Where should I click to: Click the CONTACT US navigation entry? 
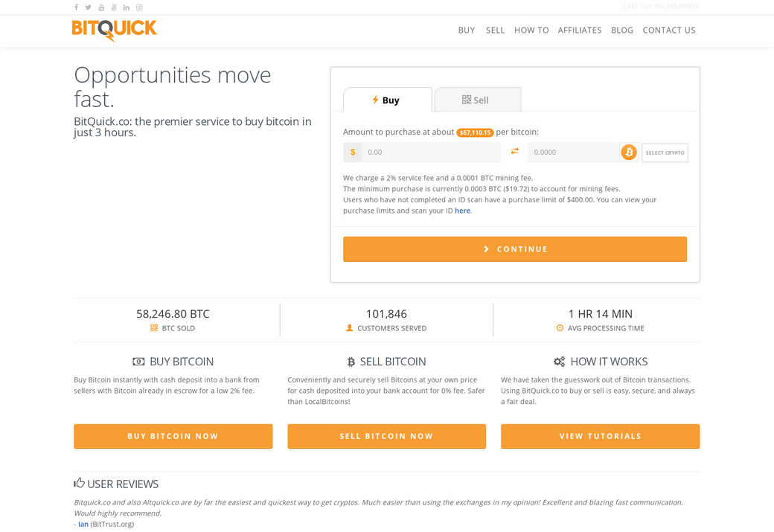(x=669, y=31)
